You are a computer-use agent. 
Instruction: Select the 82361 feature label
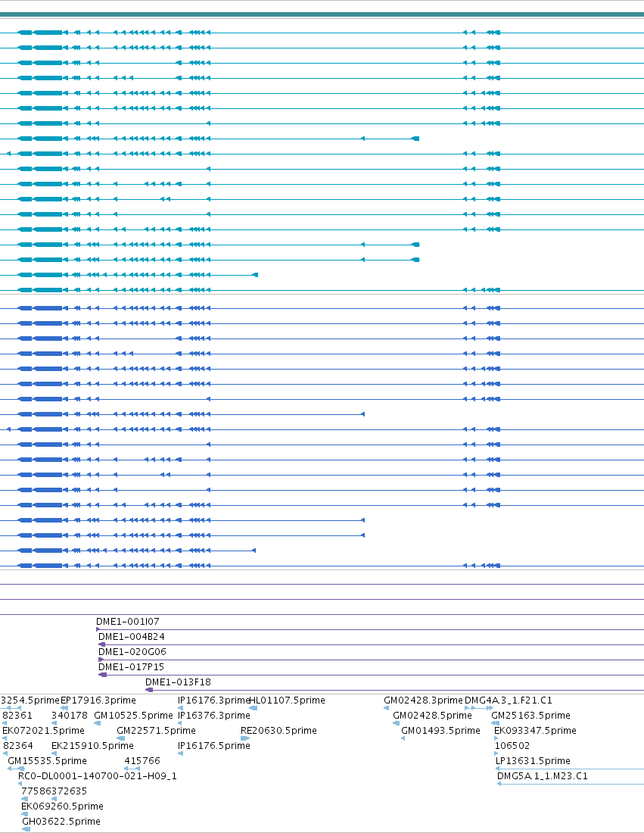[17, 715]
